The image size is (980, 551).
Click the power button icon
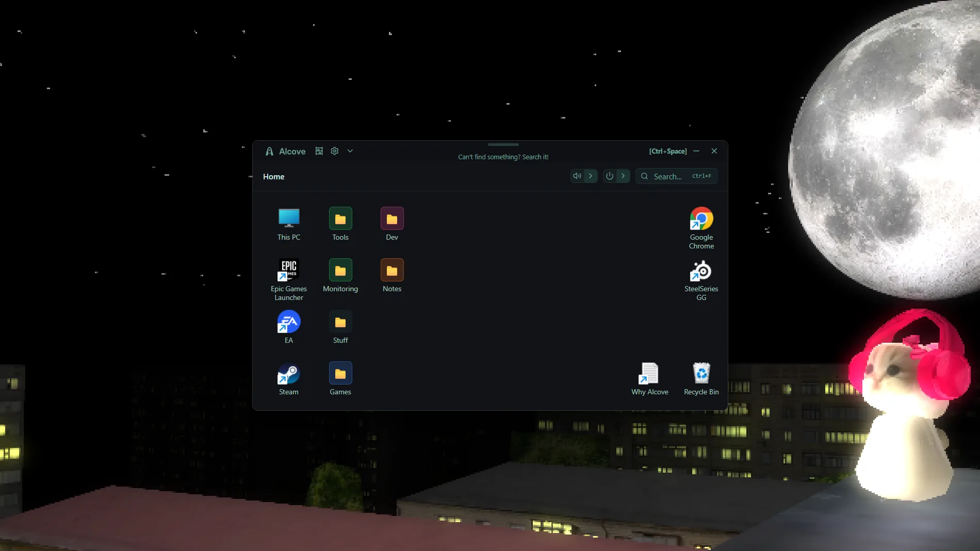[x=610, y=176]
